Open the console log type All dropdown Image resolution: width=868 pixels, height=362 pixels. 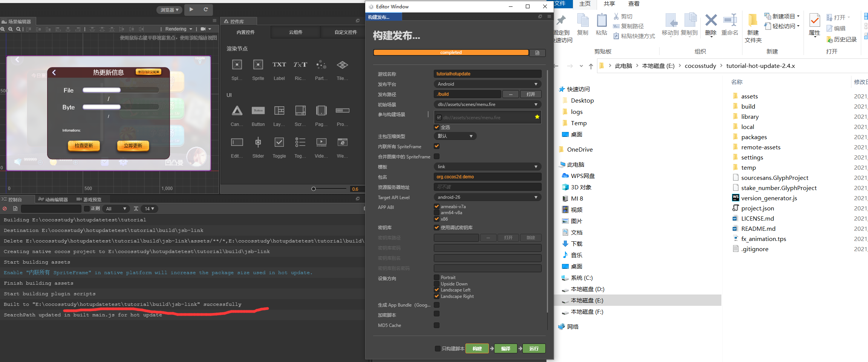tap(116, 209)
